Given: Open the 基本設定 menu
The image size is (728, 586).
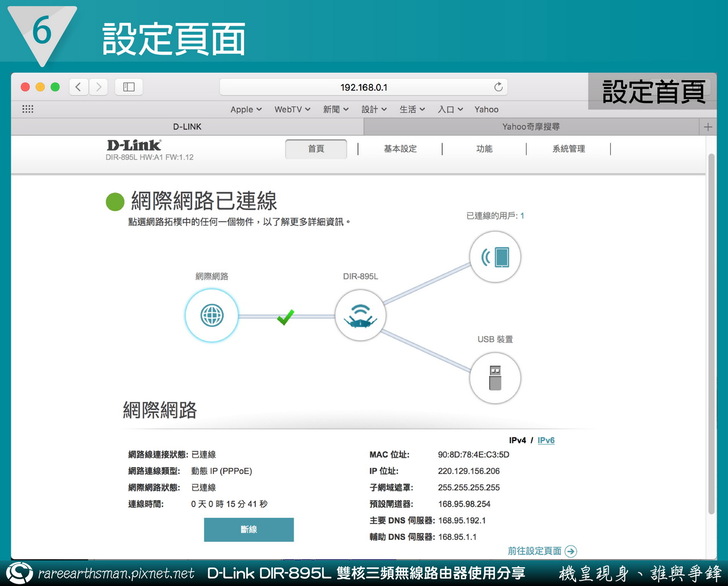Looking at the screenshot, I should click(x=400, y=149).
